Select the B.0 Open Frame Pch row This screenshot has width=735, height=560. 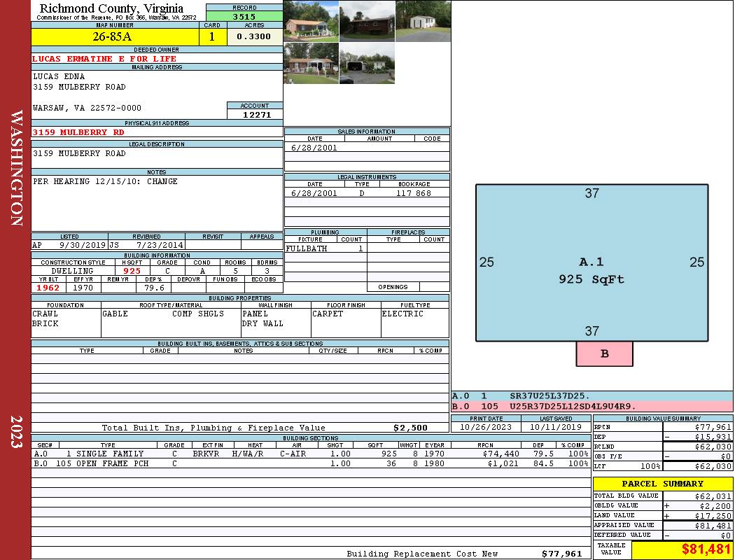[x=309, y=463]
